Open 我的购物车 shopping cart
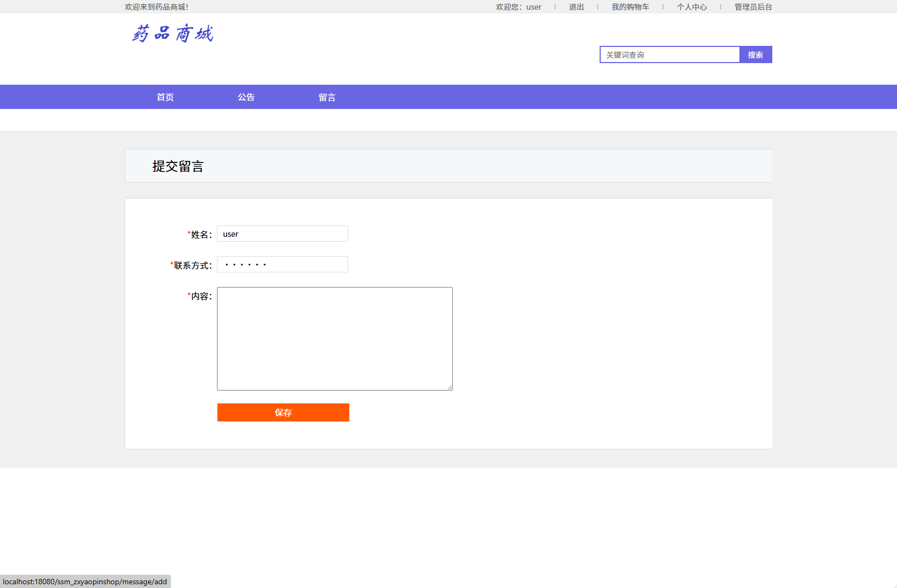 point(630,7)
